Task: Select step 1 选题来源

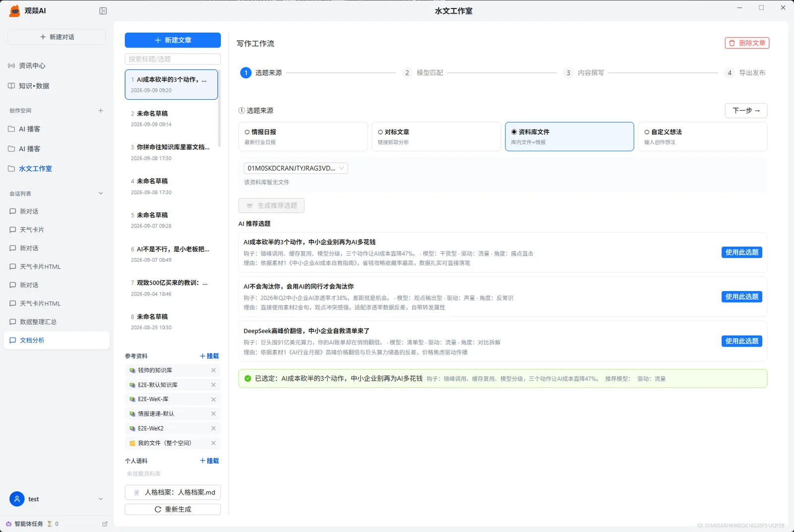Action: coord(261,73)
